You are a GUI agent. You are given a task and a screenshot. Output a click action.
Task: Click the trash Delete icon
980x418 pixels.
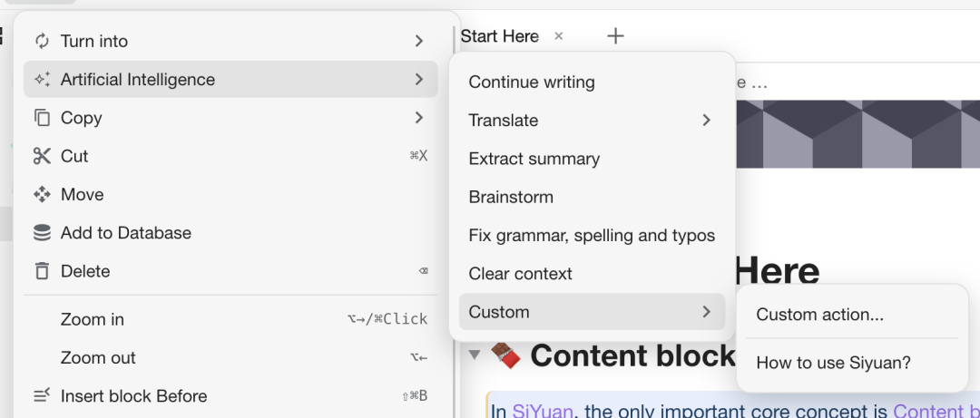pyautogui.click(x=42, y=271)
